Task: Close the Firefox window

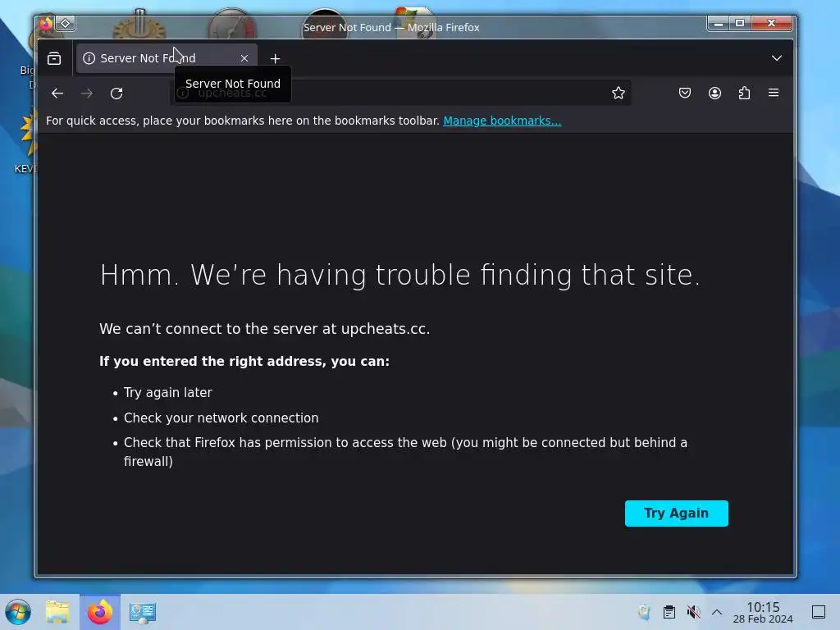Action: (771, 23)
